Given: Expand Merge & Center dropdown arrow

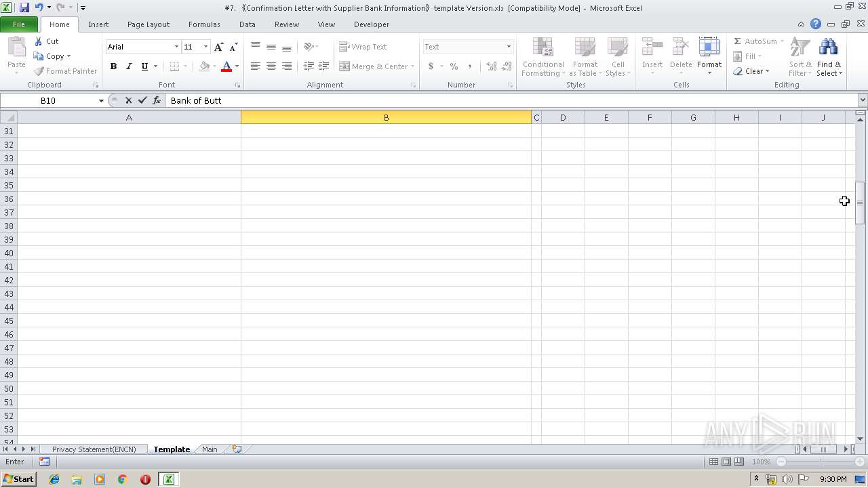Looking at the screenshot, I should (412, 66).
